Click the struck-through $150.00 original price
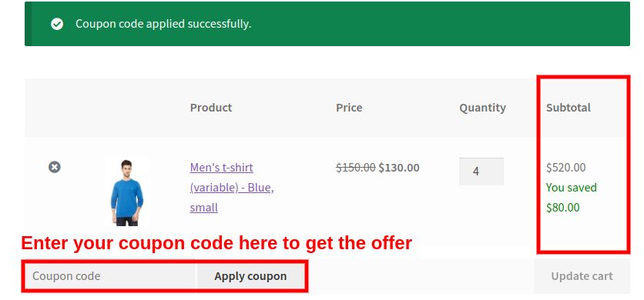The width and height of the screenshot is (644, 300). point(356,168)
